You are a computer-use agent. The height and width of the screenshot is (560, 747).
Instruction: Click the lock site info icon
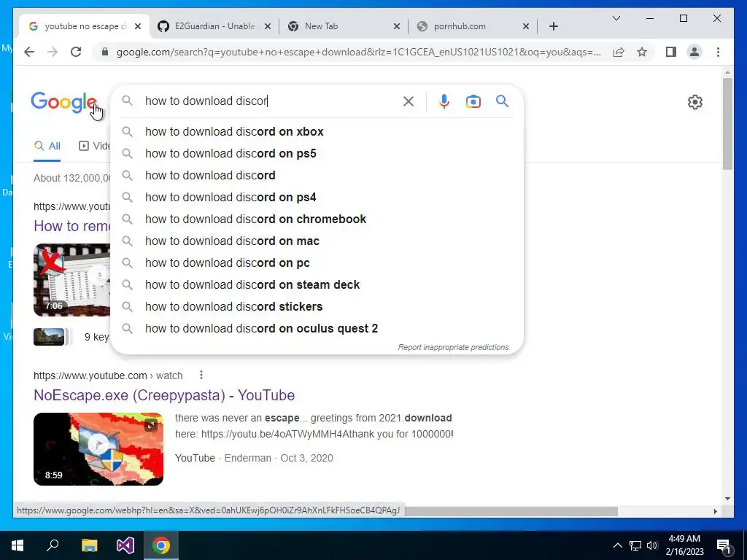click(x=105, y=52)
